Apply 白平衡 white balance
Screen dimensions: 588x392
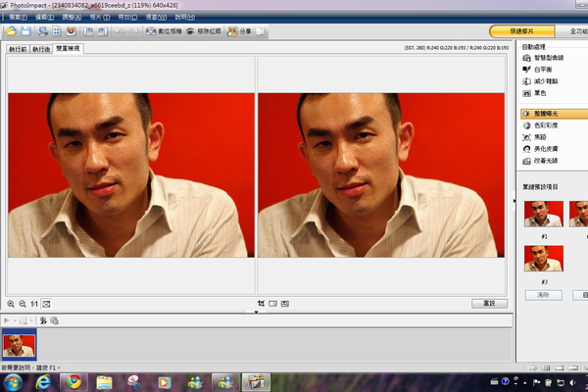(x=537, y=70)
